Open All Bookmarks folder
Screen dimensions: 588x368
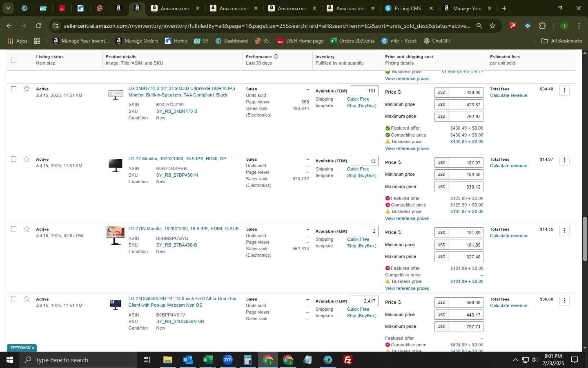561,41
